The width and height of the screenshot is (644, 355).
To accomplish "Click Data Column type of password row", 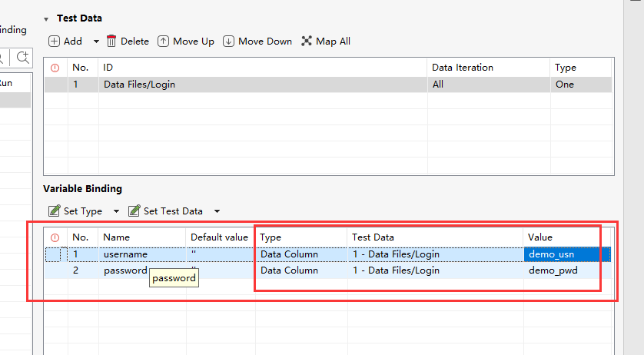I will [289, 270].
